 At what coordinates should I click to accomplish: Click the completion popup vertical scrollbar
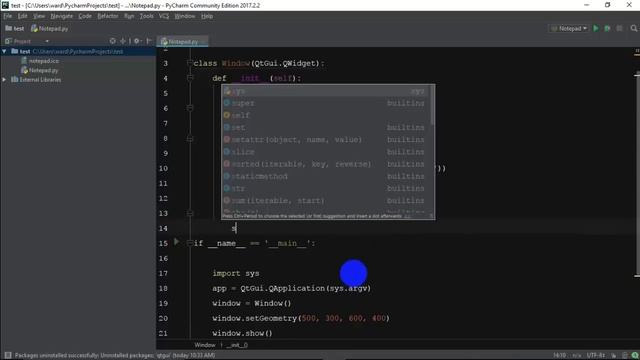pyautogui.click(x=432, y=105)
